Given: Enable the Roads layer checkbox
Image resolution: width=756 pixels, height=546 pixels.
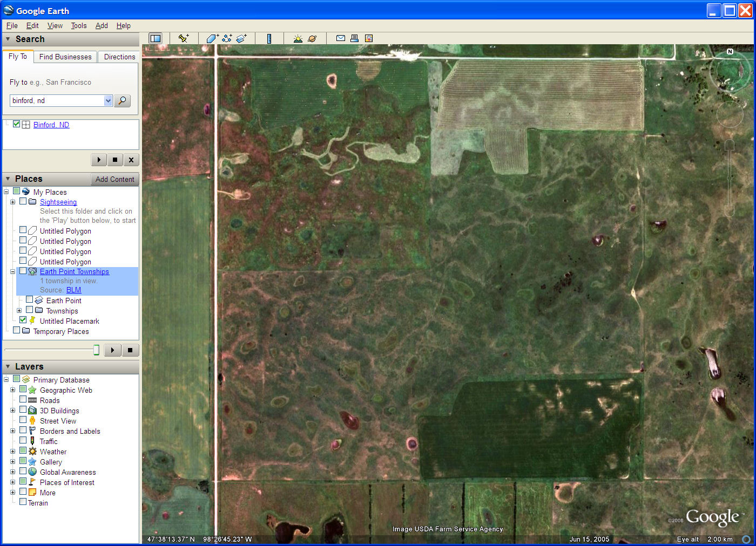Looking at the screenshot, I should coord(23,400).
